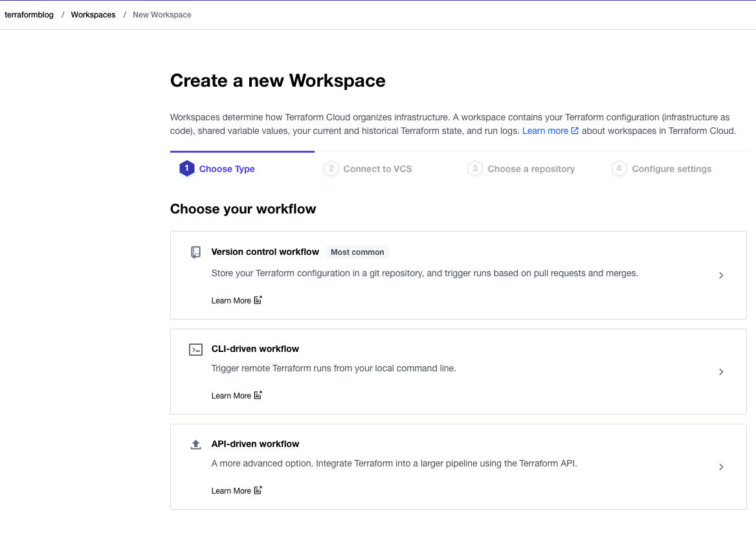Navigate to Workspaces via breadcrumb
756x557 pixels.
coord(93,14)
